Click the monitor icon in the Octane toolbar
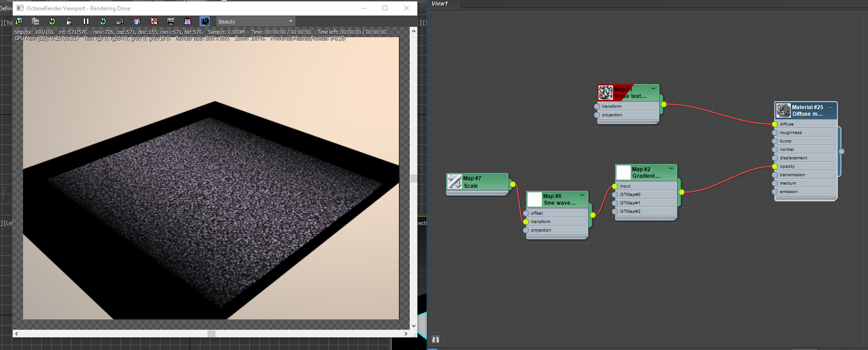The image size is (868, 350). (171, 21)
